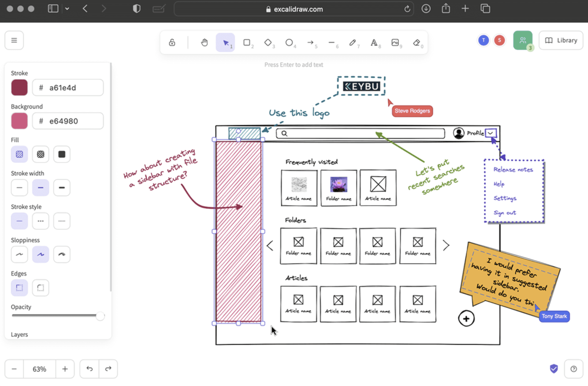588x386 pixels.
Task: Switch stroke style to dashed
Action: [41, 221]
